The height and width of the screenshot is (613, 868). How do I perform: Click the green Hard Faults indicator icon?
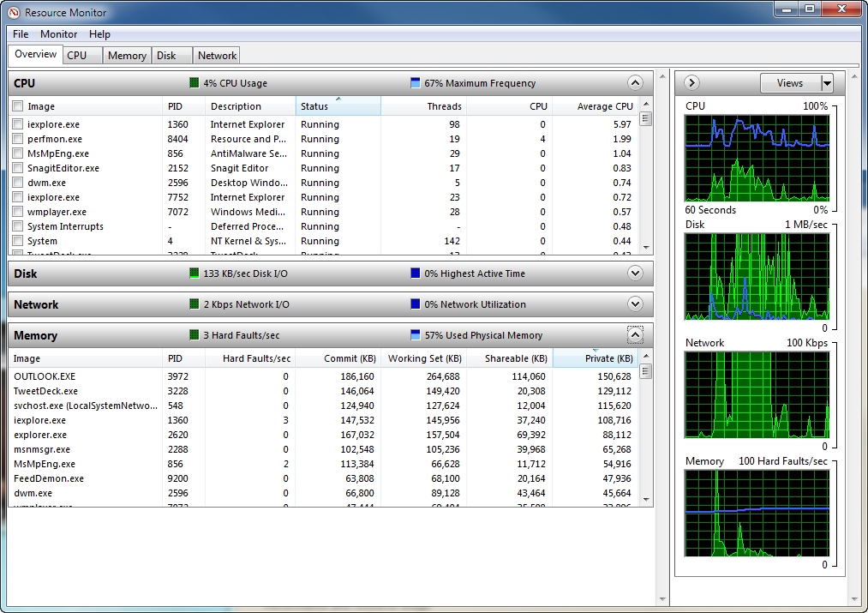point(195,335)
